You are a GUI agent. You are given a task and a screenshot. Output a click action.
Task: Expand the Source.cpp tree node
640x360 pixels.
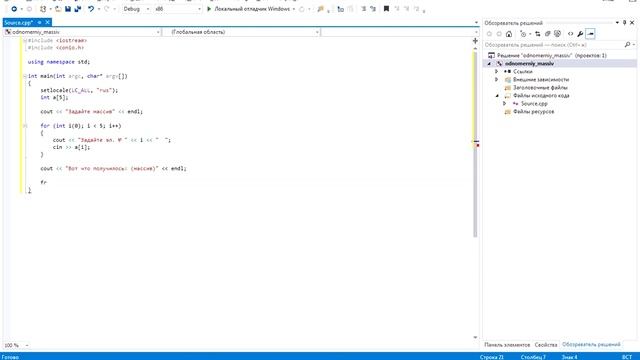coord(505,104)
